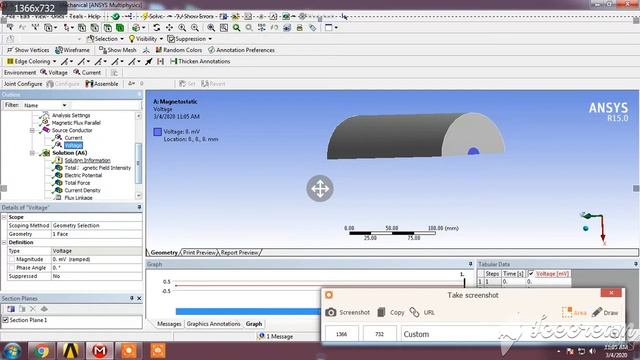Select Electric Potential result
Image resolution: width=640 pixels, height=360 pixels.
point(83,176)
